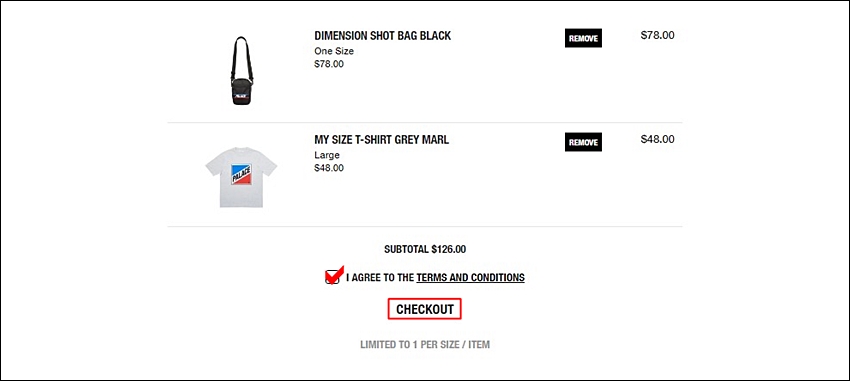The height and width of the screenshot is (381, 850).
Task: Click the One Size label under the bag
Action: tap(334, 51)
